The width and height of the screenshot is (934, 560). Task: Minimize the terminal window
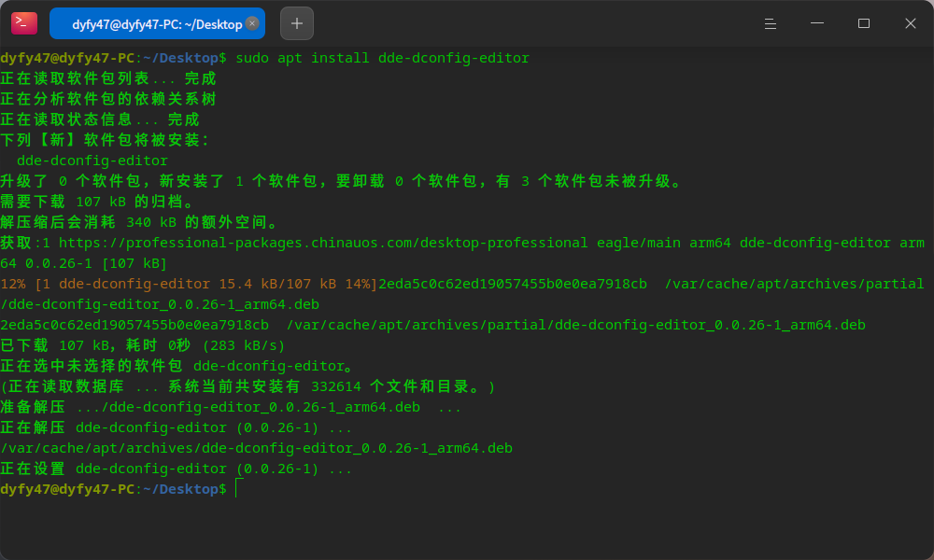817,23
